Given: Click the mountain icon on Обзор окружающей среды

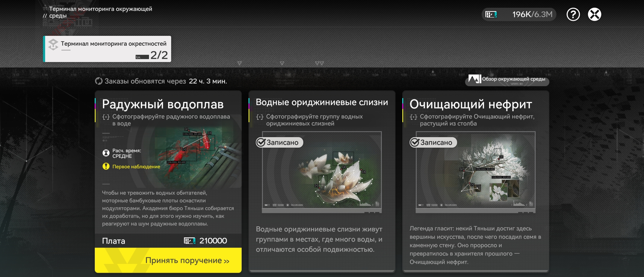Looking at the screenshot, I should [x=474, y=79].
